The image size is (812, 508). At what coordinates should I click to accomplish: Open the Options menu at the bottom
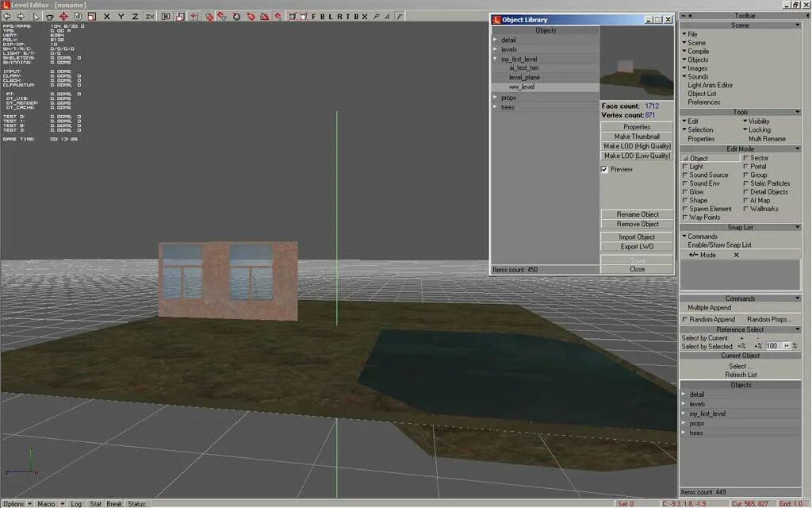[x=14, y=502]
